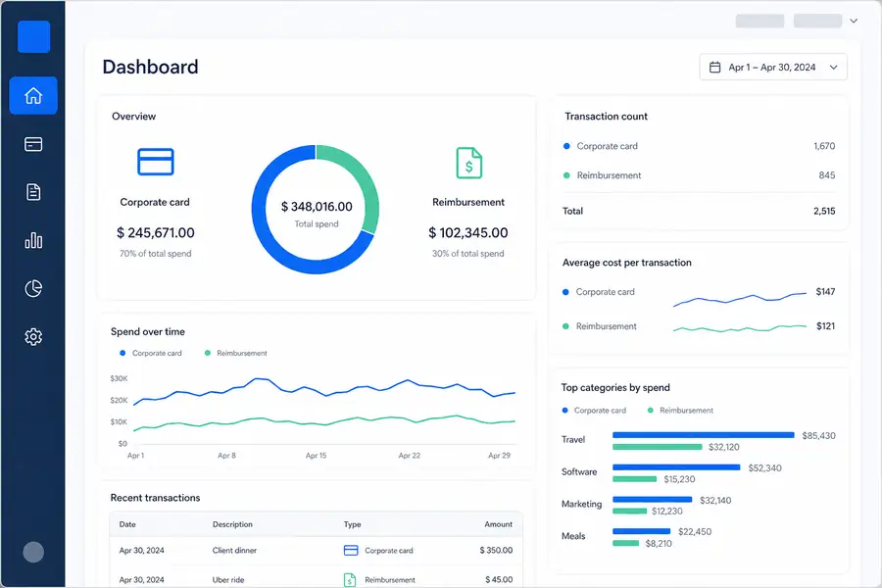Toggle Corporate card legend in Top categories
This screenshot has width=882, height=588.
(594, 411)
